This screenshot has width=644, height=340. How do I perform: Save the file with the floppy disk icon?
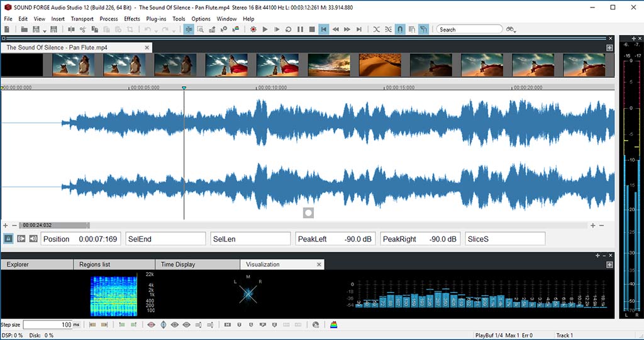(36, 30)
